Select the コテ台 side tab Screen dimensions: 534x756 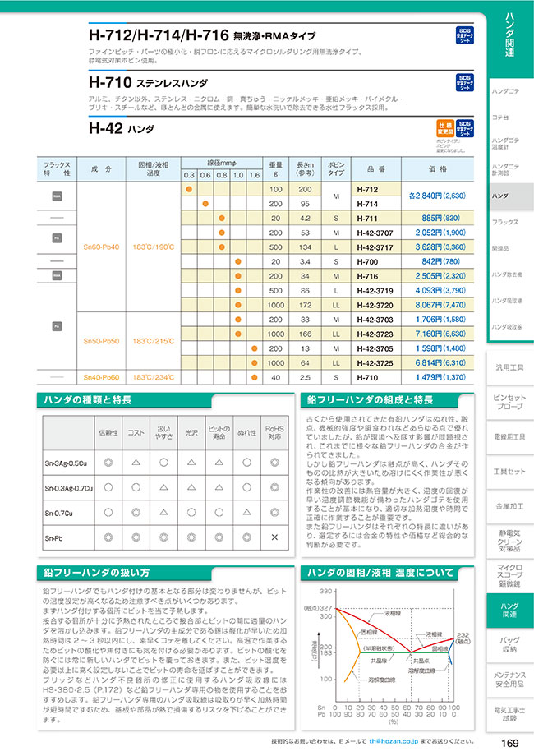502,118
